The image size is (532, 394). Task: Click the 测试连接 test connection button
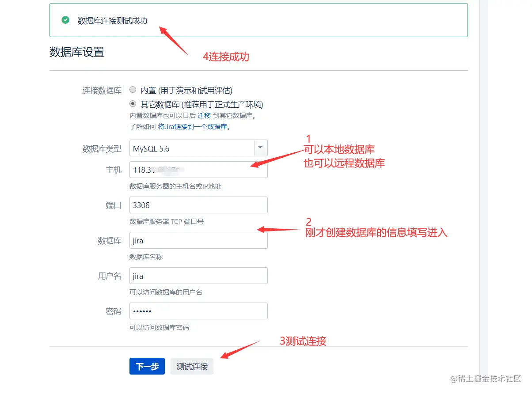(x=192, y=366)
